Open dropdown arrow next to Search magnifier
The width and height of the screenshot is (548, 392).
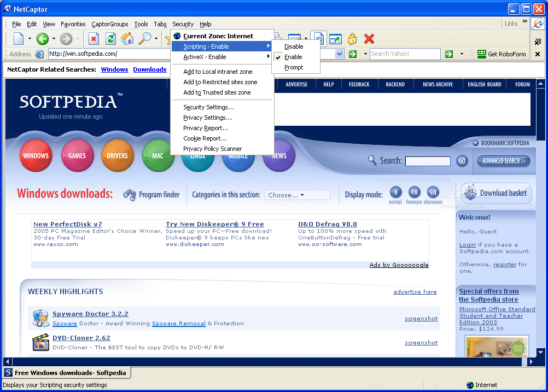point(156,39)
